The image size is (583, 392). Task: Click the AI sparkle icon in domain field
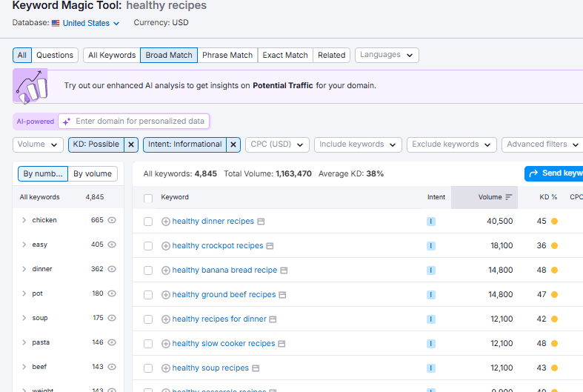click(x=67, y=122)
